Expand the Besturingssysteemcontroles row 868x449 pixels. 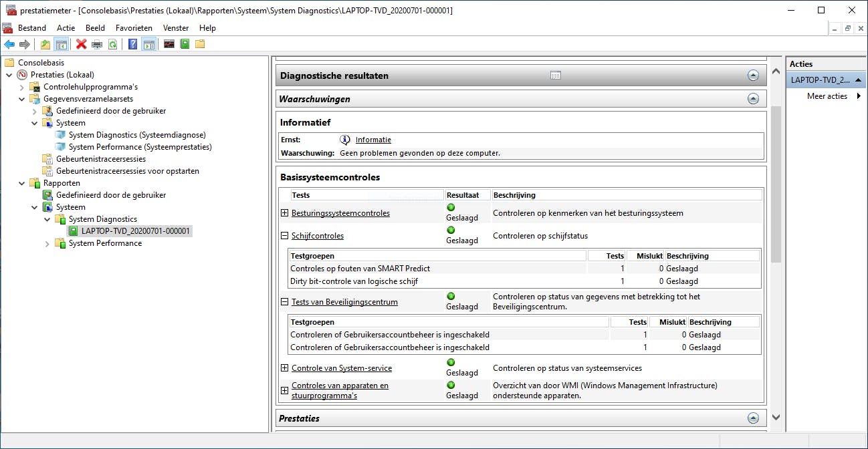pos(284,213)
